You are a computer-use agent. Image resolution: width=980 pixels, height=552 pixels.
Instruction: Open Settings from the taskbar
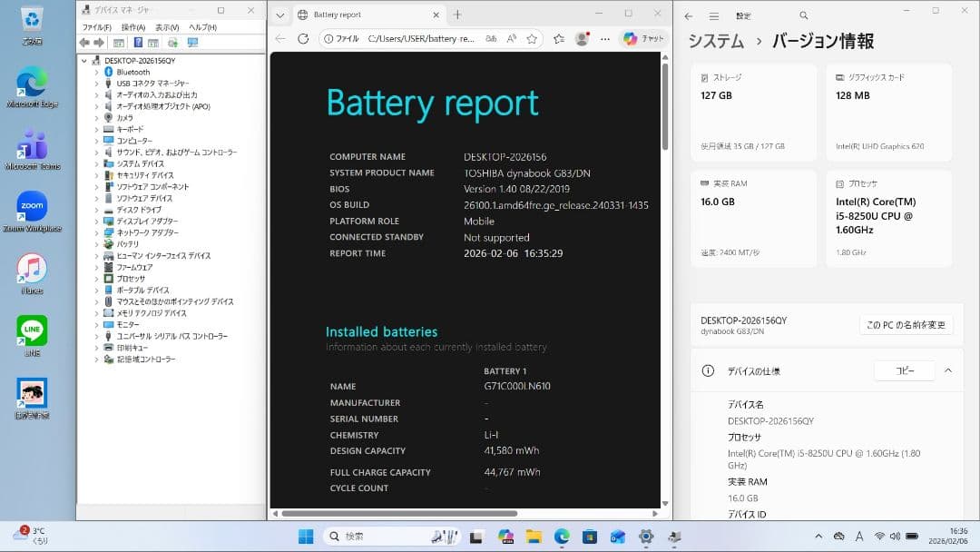(x=647, y=536)
